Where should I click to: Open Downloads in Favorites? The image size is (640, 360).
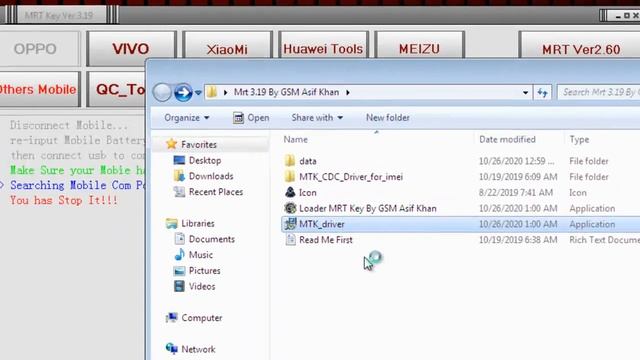point(211,176)
